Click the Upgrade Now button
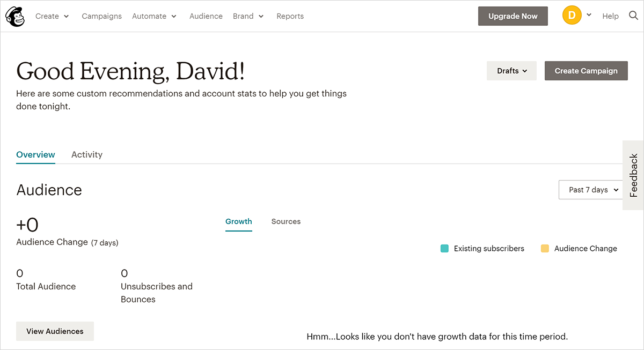 (513, 16)
